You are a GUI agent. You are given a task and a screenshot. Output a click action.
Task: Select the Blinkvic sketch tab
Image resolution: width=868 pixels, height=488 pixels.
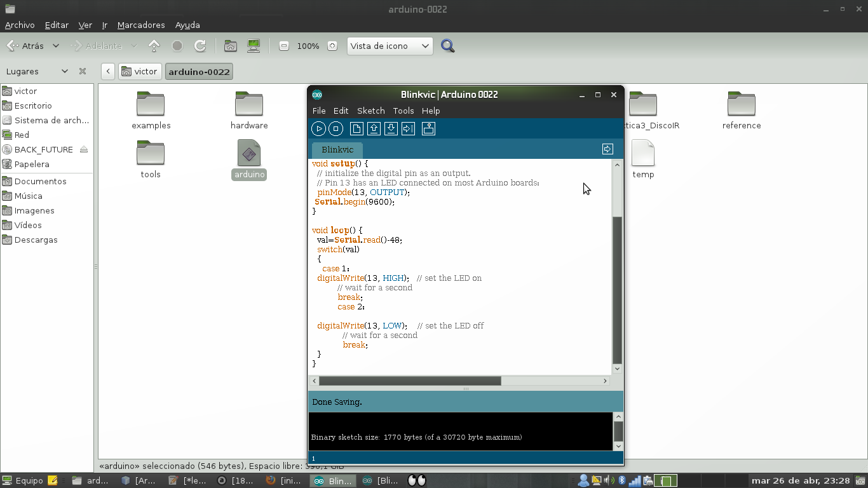pyautogui.click(x=337, y=150)
